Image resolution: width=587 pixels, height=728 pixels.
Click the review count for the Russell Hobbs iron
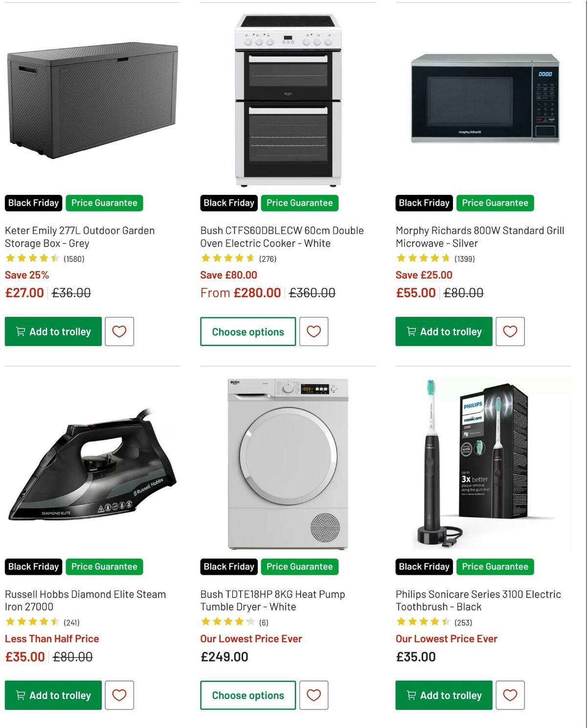click(72, 622)
